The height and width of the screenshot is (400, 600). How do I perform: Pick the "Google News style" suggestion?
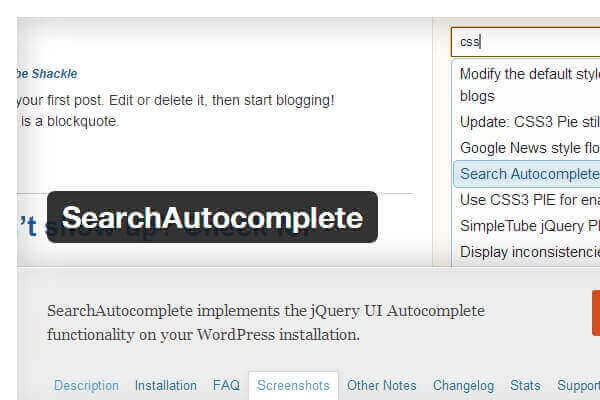coord(529,148)
